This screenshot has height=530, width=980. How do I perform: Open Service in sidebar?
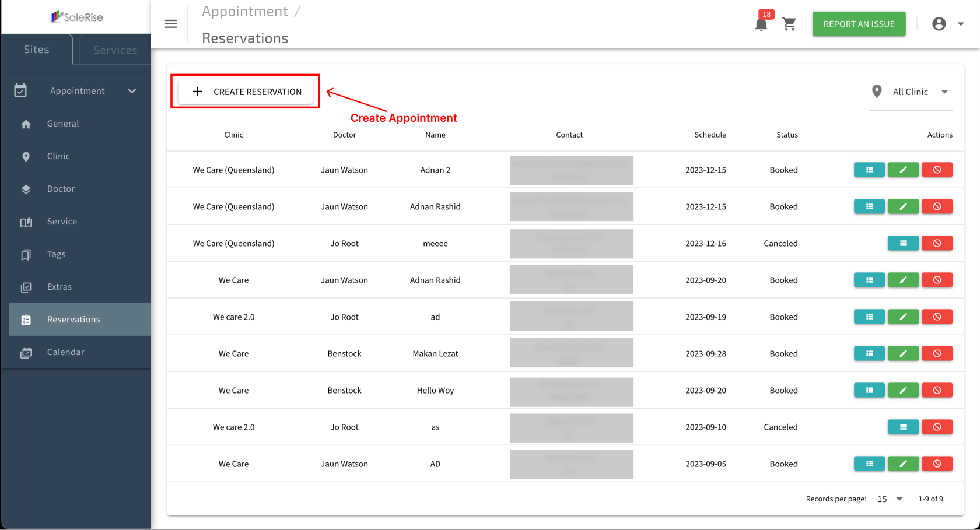(80, 222)
